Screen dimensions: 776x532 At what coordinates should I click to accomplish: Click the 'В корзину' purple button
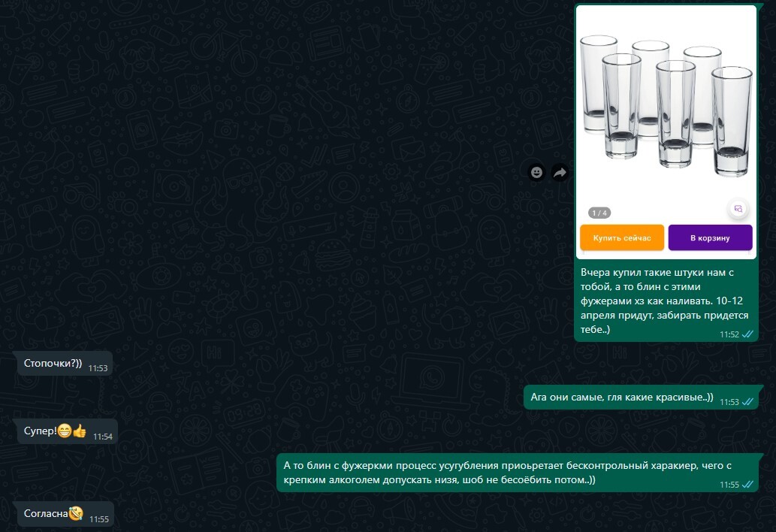click(x=710, y=238)
